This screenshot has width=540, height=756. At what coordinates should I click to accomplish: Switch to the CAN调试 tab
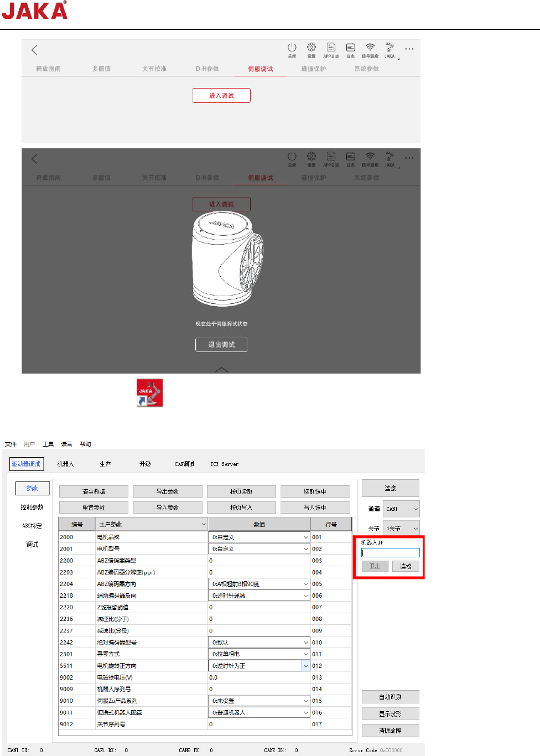tap(185, 464)
